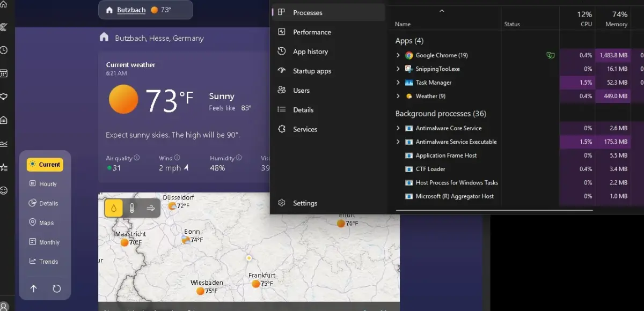
Task: Open the Details tab in Weather navigation
Action: (x=45, y=203)
